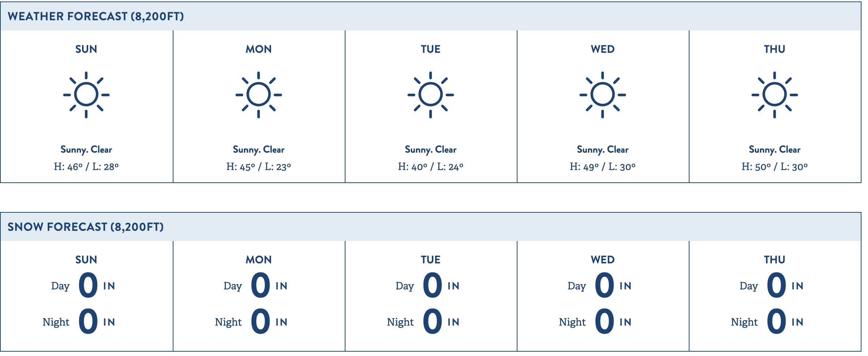Click Tuesday's H: 40° / L: 24° reading
The image size is (868, 356).
(x=431, y=167)
